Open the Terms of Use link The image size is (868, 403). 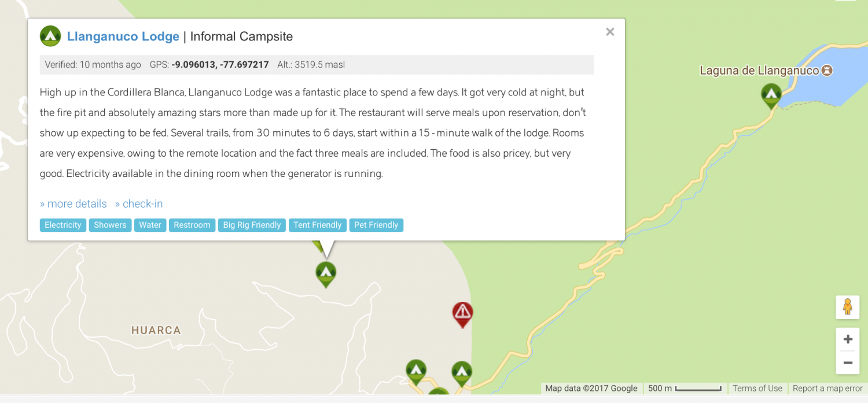click(x=757, y=389)
